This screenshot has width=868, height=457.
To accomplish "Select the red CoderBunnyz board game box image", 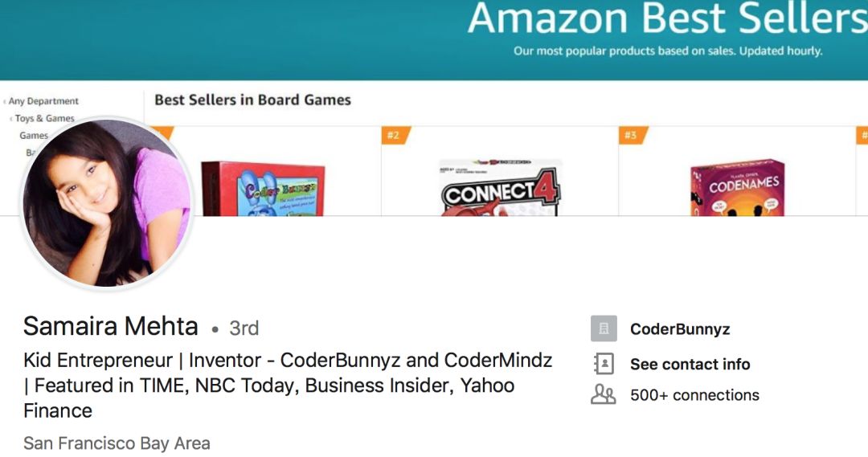I will 264,189.
